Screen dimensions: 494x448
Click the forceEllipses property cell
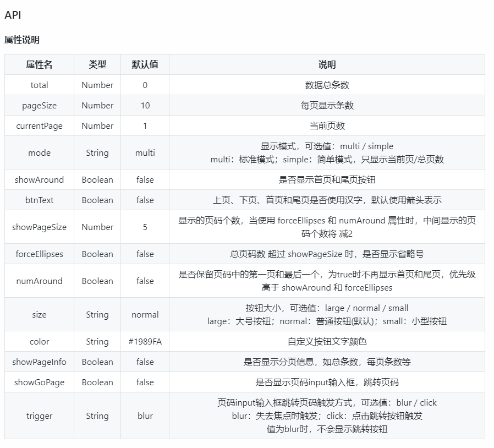tap(39, 254)
